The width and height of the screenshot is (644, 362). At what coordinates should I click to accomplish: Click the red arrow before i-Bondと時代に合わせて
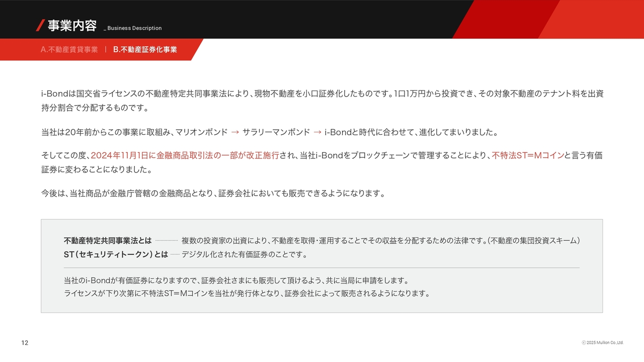317,132
